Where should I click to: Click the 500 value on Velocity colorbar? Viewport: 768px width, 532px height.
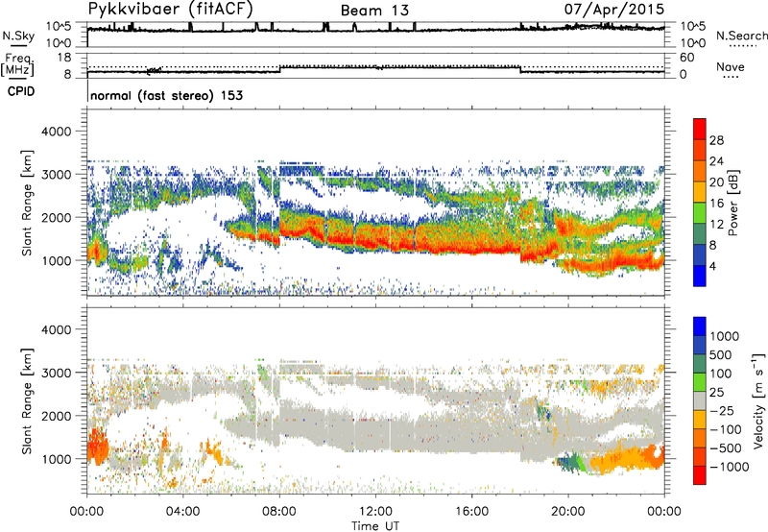pos(721,354)
